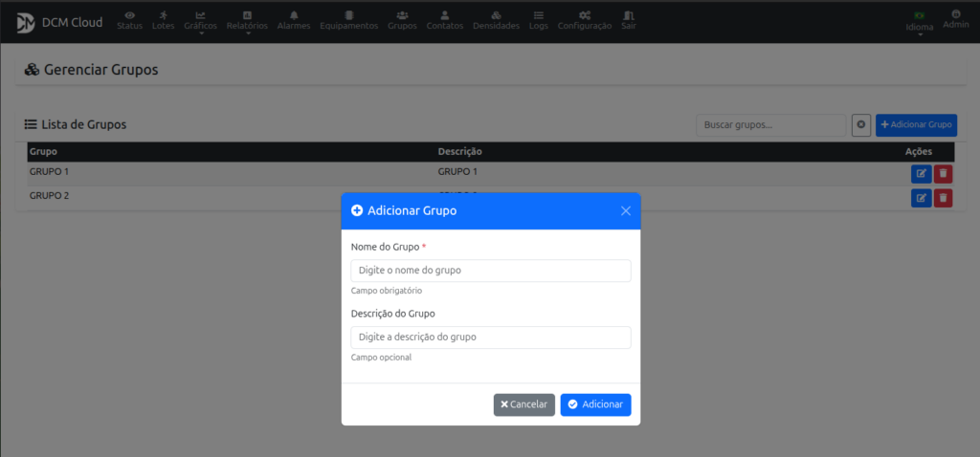Open Contatos from the top navigation
980x457 pixels.
[x=444, y=21]
